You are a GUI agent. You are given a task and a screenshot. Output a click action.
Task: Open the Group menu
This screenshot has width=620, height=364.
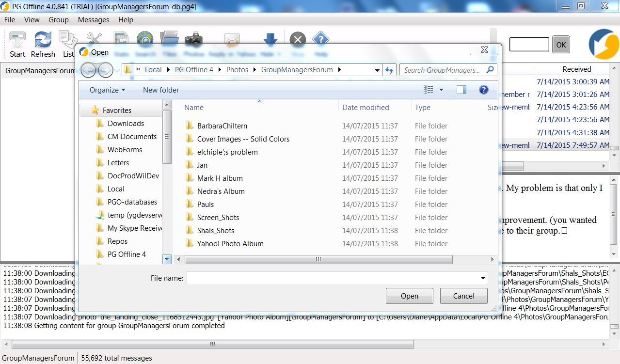[x=59, y=20]
